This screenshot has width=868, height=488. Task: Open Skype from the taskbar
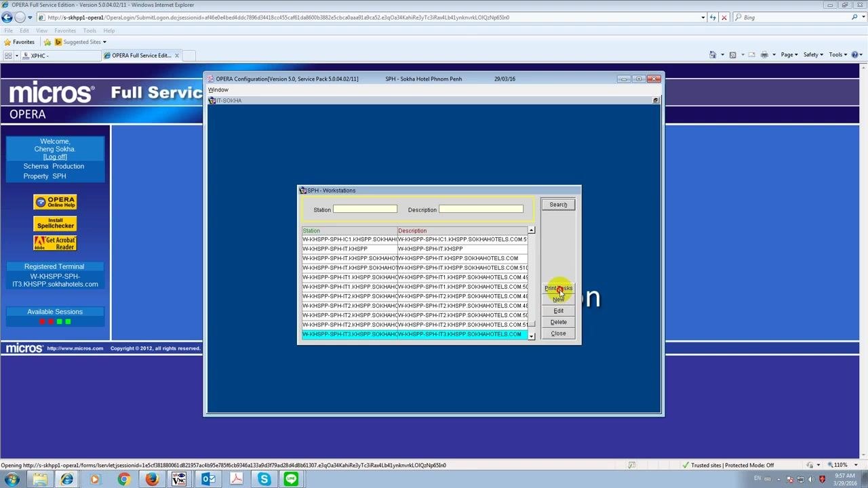coord(264,480)
